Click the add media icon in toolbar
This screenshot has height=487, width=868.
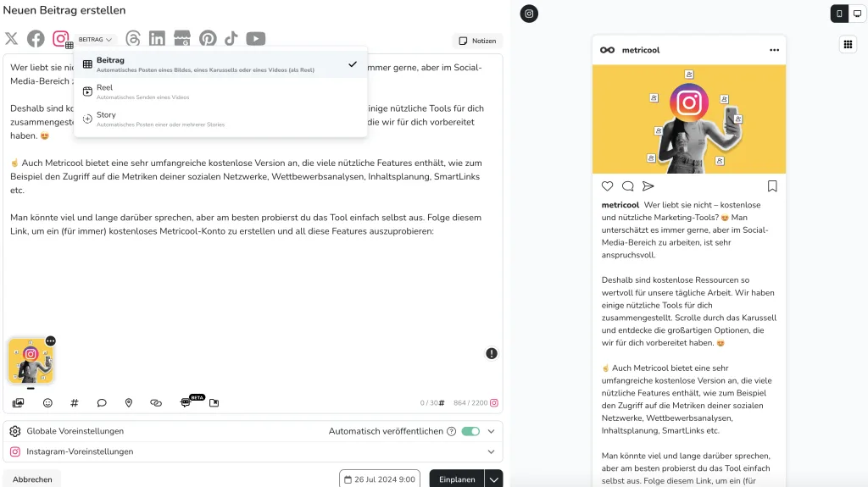18,403
